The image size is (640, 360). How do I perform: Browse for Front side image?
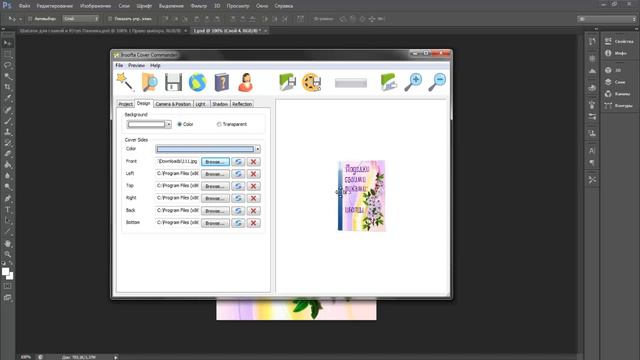coord(215,162)
